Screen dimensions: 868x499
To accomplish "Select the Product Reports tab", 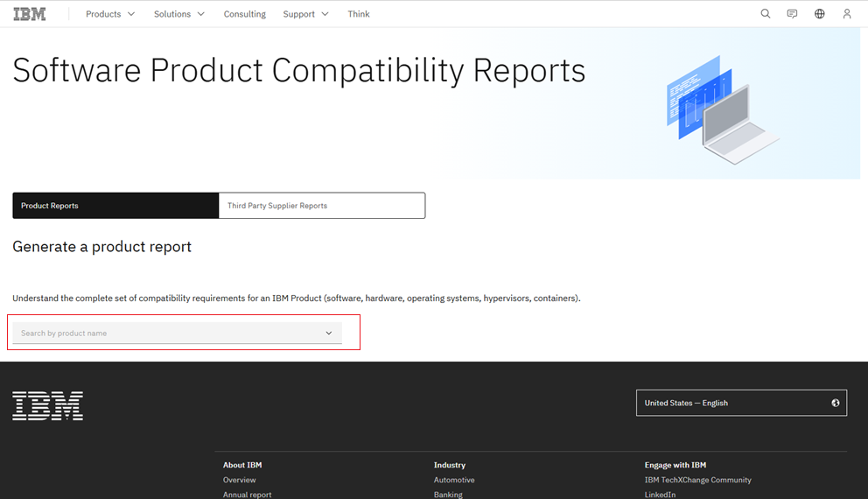I will 115,206.
